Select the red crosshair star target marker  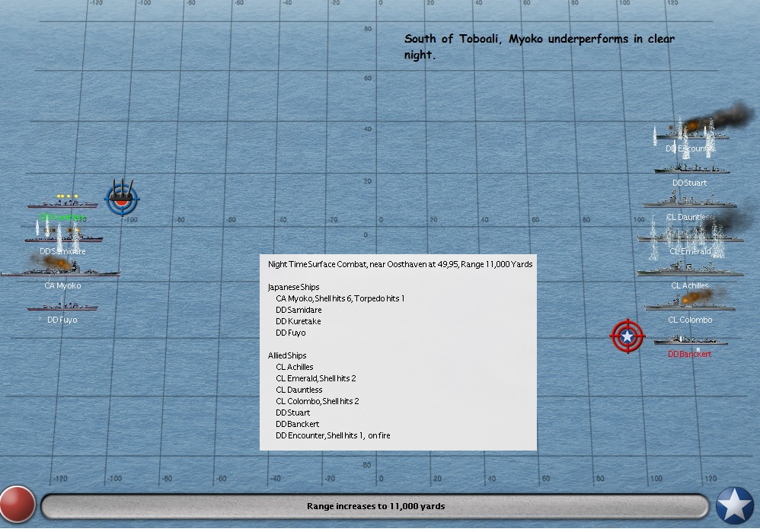[x=627, y=336]
